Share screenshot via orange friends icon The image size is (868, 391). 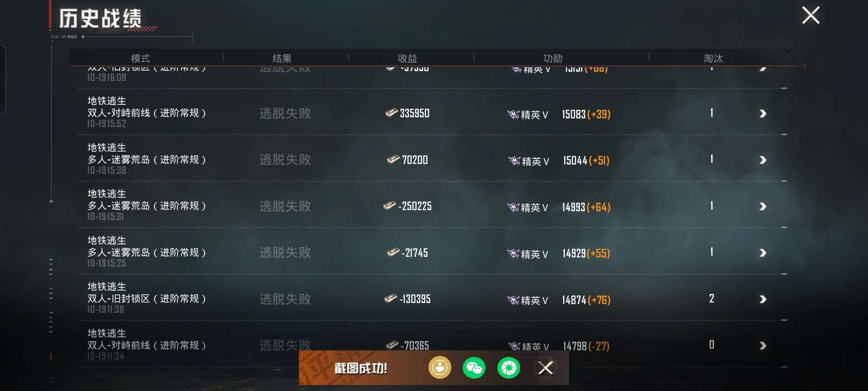click(439, 368)
